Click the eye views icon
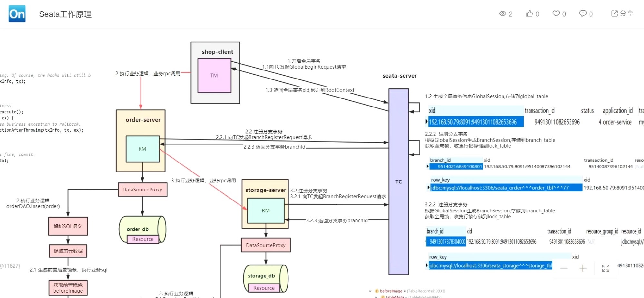The height and width of the screenshot is (298, 644). pyautogui.click(x=503, y=14)
